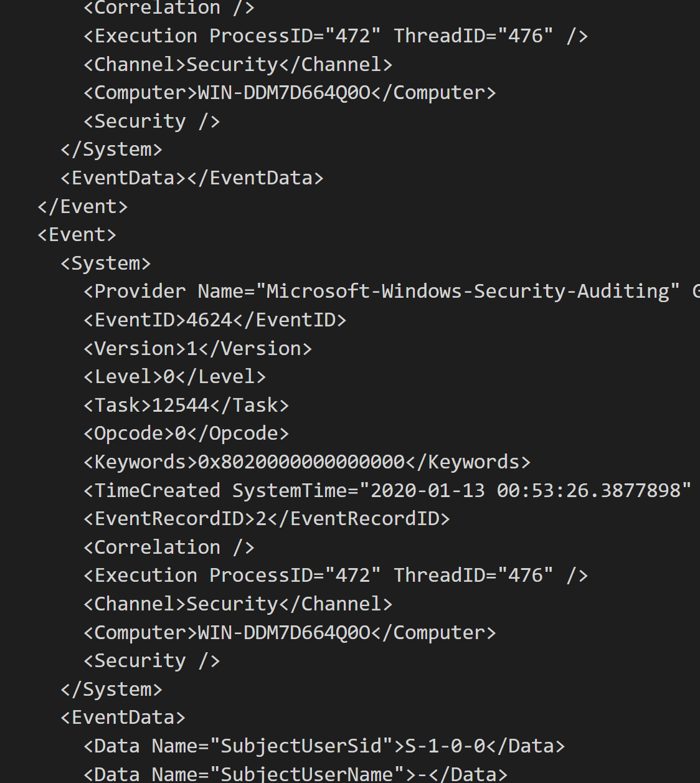Click the opening System tag
This screenshot has height=783, width=700.
click(106, 263)
